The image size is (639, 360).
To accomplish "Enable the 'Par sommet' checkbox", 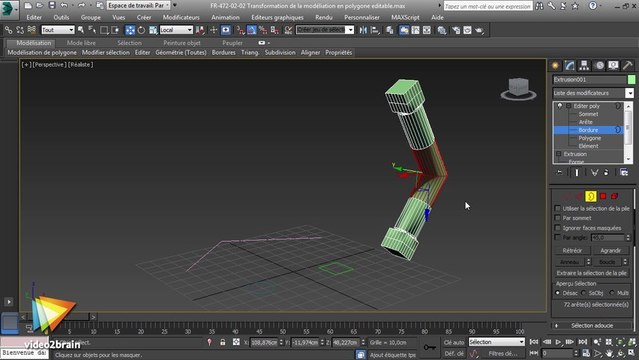I will tap(557, 218).
